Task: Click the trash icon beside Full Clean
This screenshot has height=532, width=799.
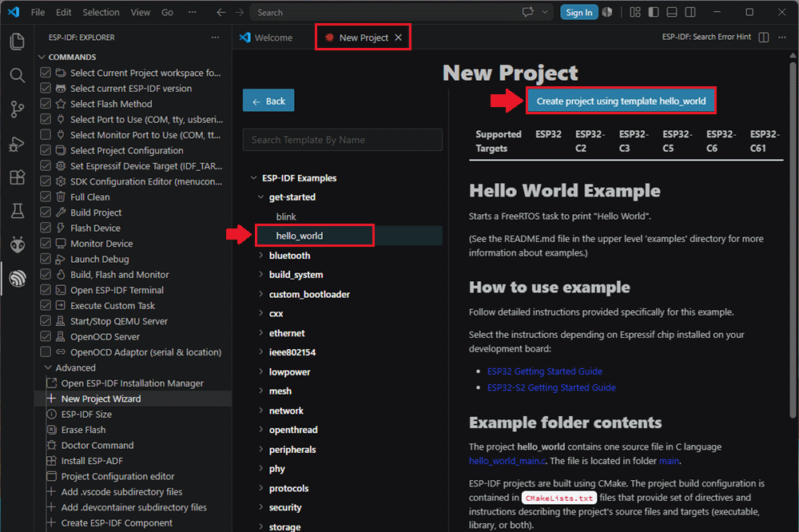Action: pyautogui.click(x=61, y=197)
